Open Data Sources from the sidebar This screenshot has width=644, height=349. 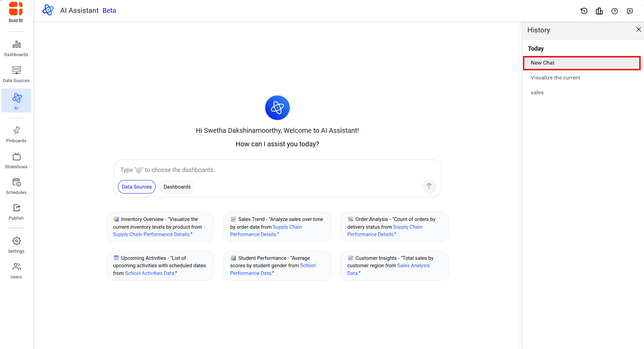(x=16, y=74)
